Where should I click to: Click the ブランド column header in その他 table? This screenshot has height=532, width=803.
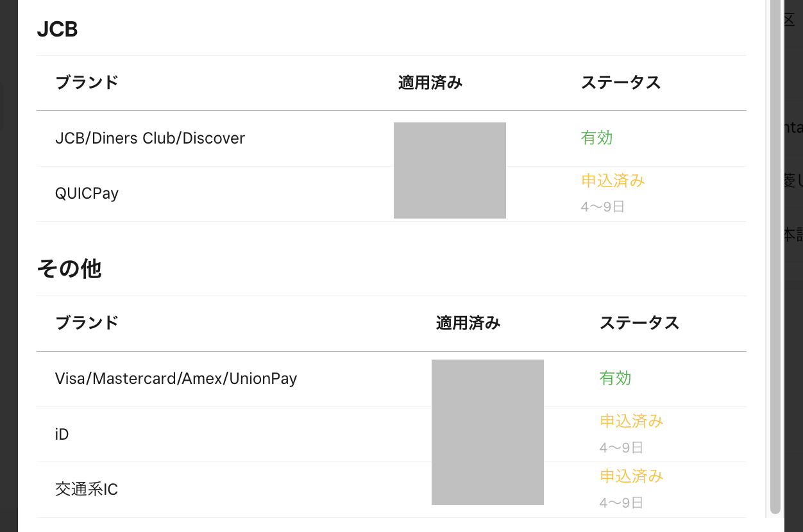coord(87,322)
